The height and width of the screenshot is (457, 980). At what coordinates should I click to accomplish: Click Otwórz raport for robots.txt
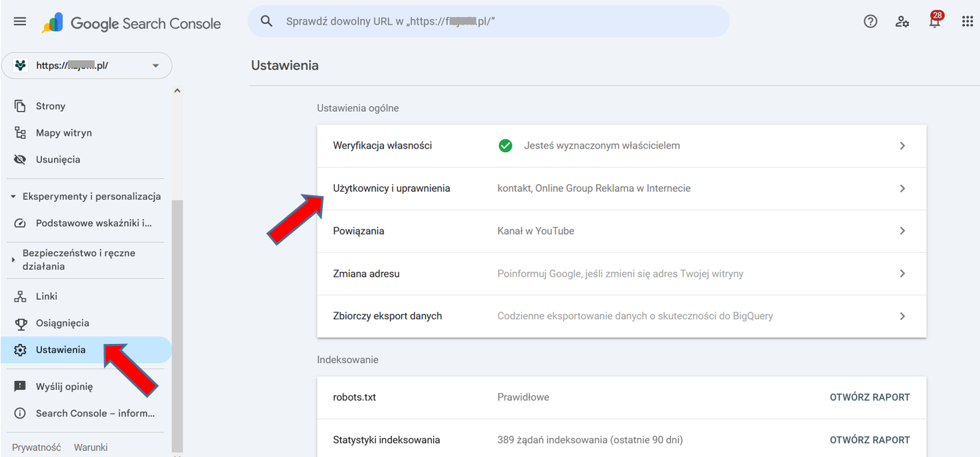click(869, 397)
